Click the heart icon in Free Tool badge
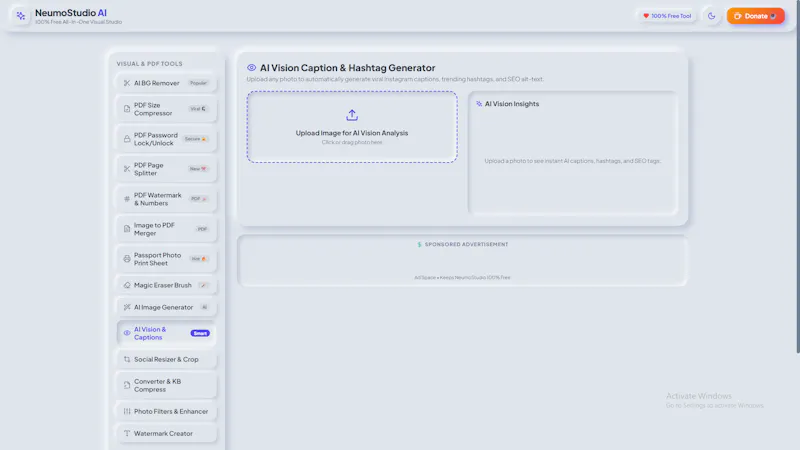This screenshot has width=800, height=450. coord(646,16)
